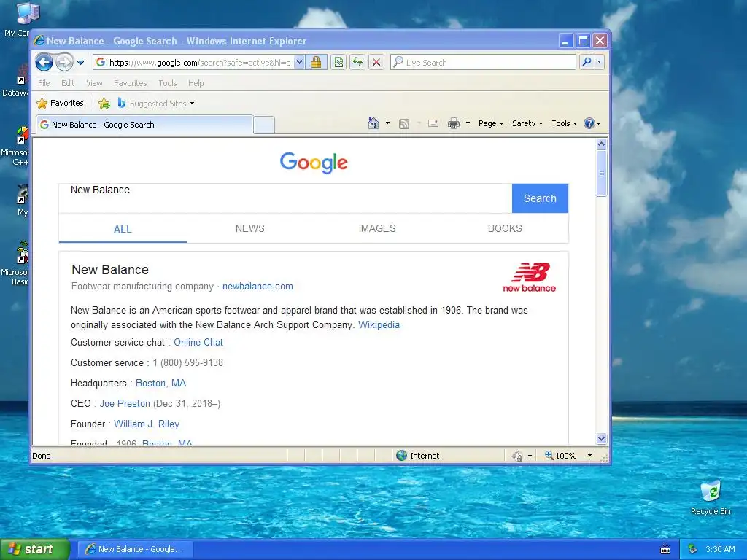The height and width of the screenshot is (560, 747).
Task: Open the Page command dropdown
Action: coord(491,123)
